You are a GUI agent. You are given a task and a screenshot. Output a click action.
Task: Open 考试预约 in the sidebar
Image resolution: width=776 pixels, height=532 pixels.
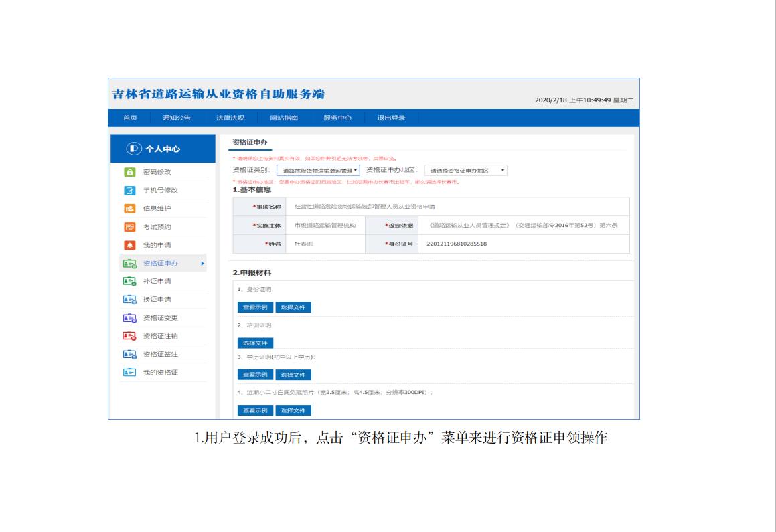tap(157, 227)
